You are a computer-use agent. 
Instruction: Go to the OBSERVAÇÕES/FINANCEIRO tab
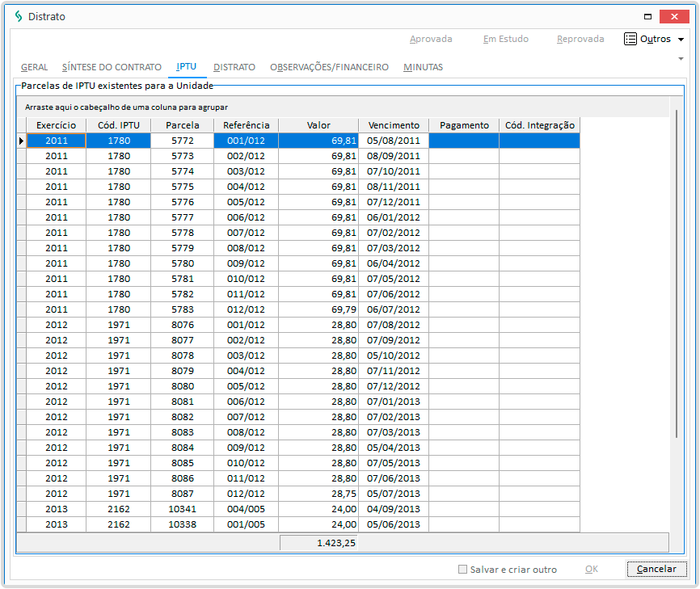[329, 67]
